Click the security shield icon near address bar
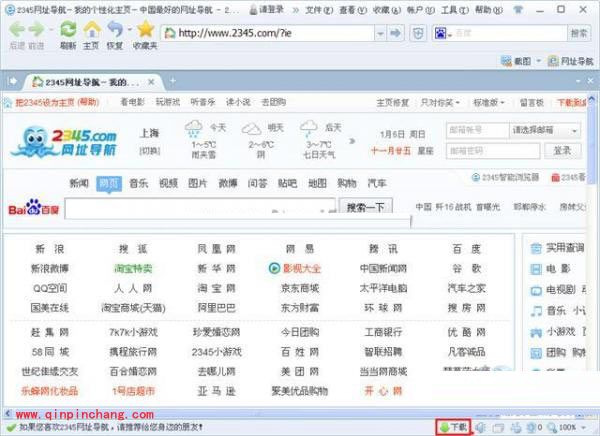 click(418, 33)
